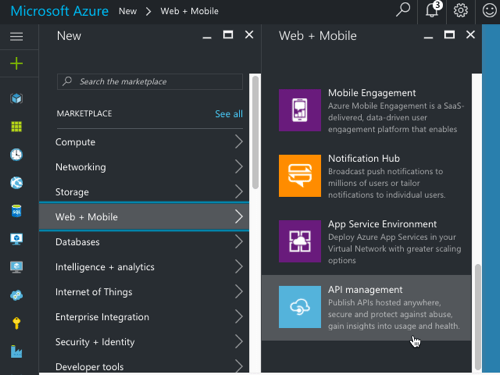Close the Web + Mobile blade

[470, 34]
